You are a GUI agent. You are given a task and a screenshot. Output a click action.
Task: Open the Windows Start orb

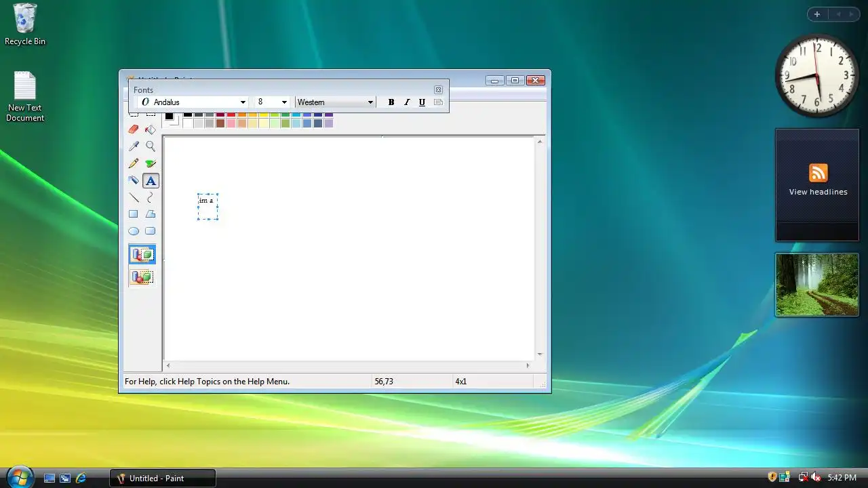tap(19, 476)
